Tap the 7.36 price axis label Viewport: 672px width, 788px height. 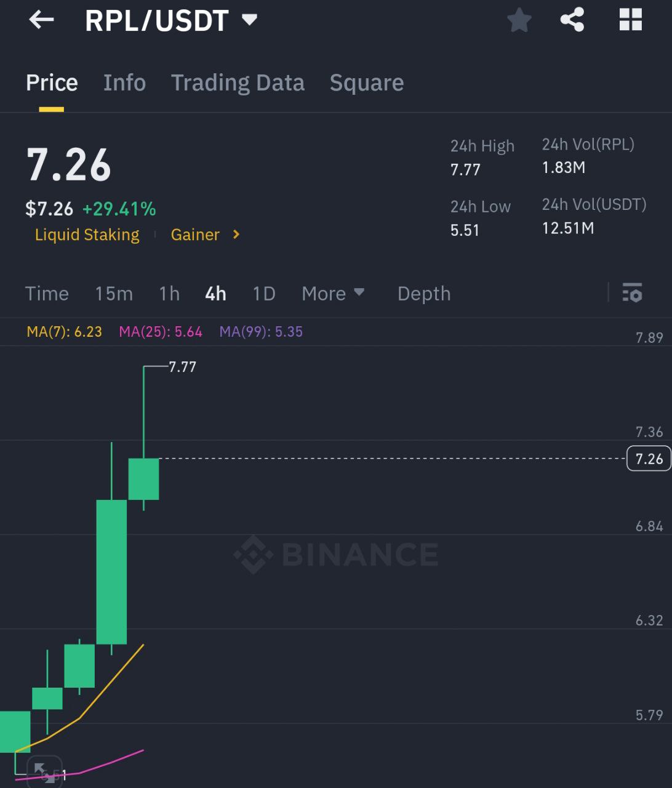coord(649,432)
